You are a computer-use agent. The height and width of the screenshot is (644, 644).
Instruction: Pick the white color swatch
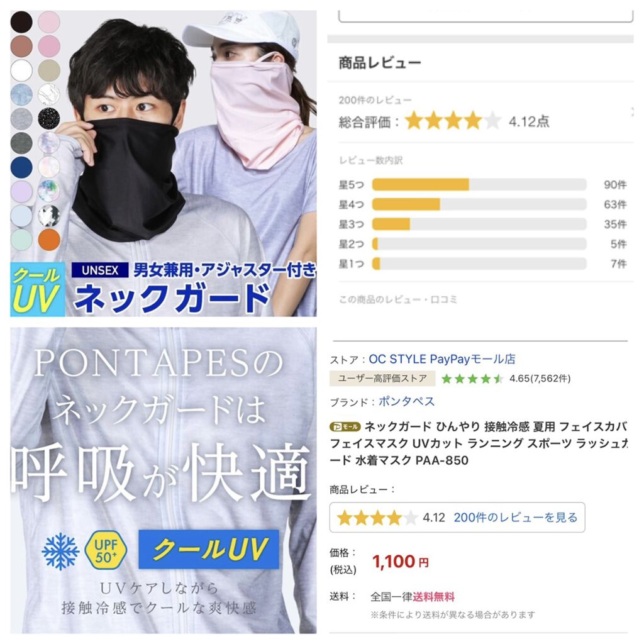[21, 70]
